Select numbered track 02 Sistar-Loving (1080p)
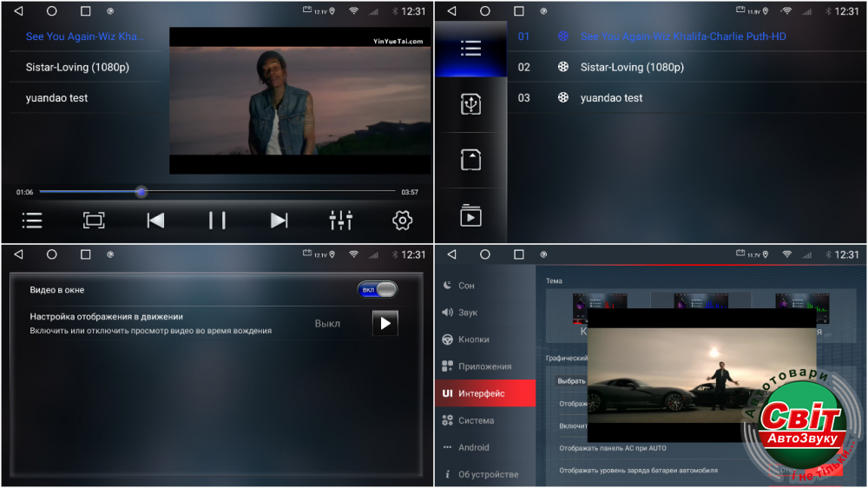The image size is (868, 488). pos(631,67)
